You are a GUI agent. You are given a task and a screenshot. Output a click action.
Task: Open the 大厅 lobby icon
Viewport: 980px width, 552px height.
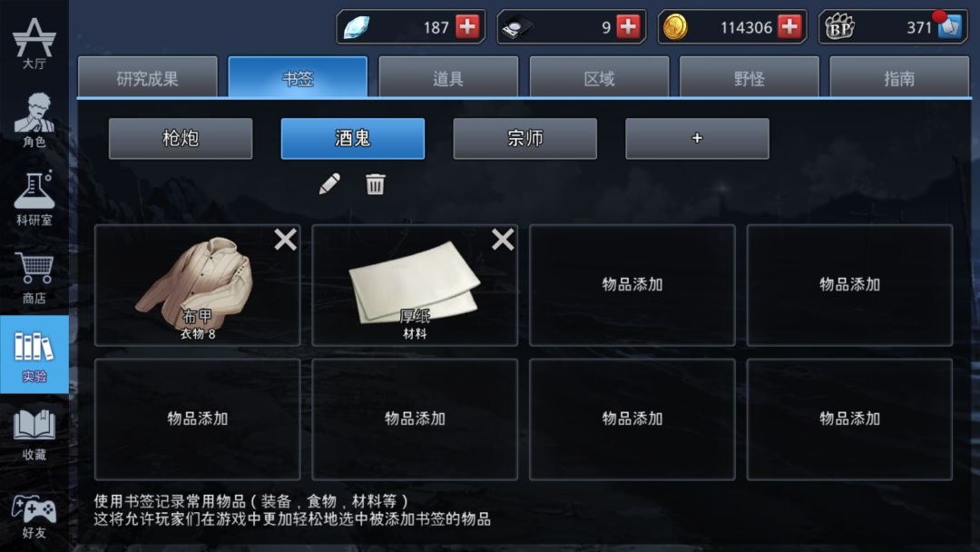[34, 43]
